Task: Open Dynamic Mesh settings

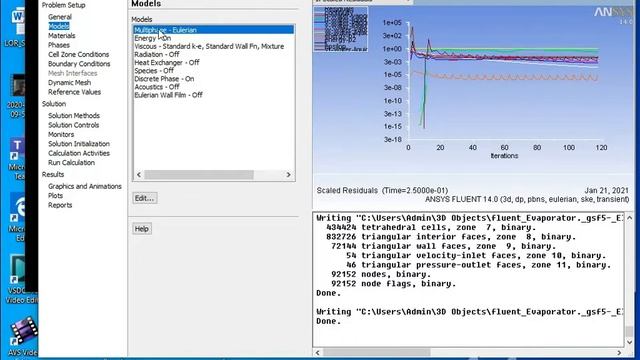Action: [x=69, y=82]
